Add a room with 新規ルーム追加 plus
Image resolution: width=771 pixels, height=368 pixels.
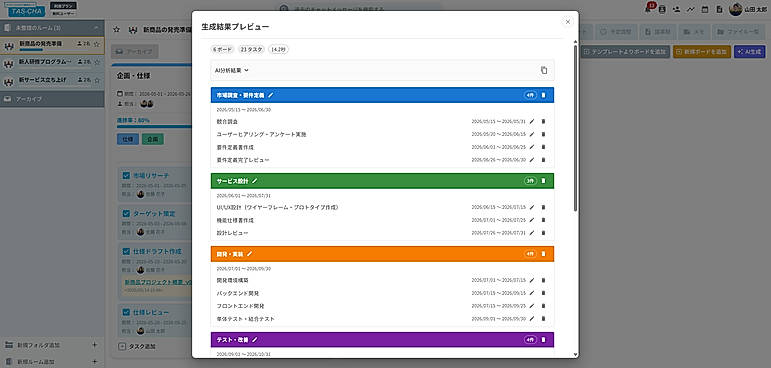coord(94,362)
